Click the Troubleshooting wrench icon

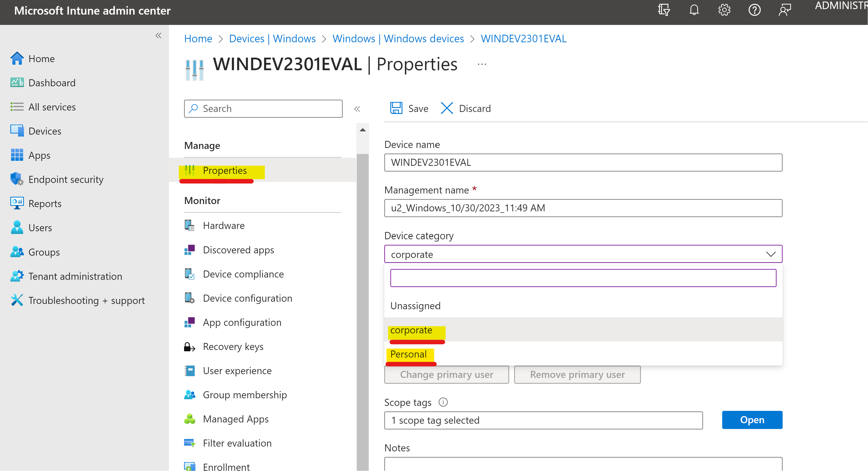(17, 300)
